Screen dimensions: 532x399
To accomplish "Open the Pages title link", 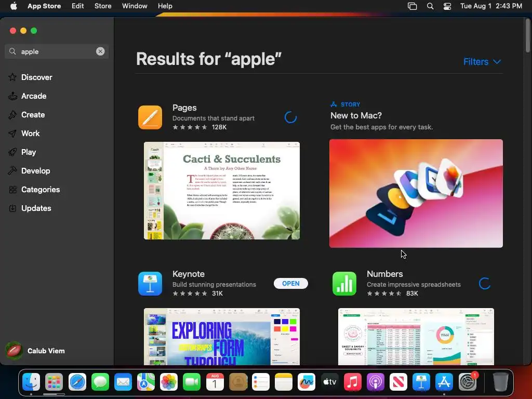I will (x=184, y=108).
